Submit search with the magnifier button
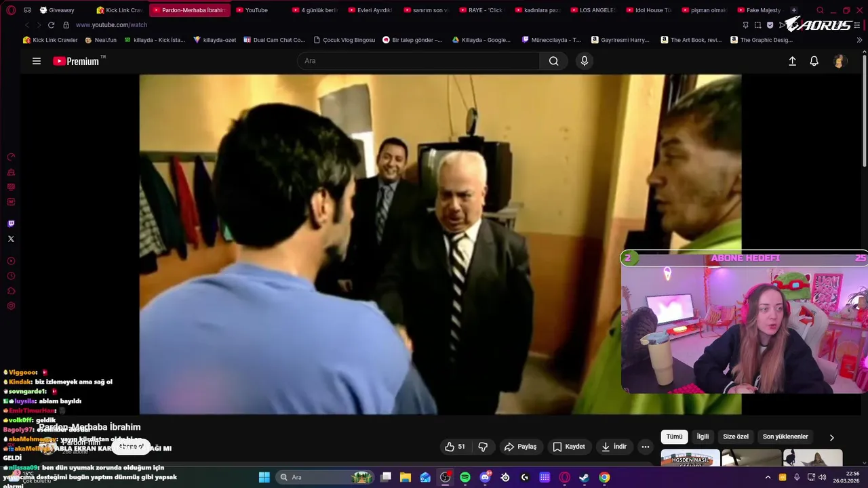The image size is (868, 488). coord(554,61)
